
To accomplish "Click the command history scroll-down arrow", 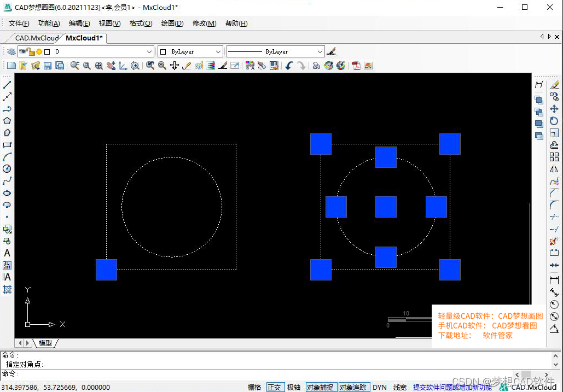I will pyautogui.click(x=555, y=365).
